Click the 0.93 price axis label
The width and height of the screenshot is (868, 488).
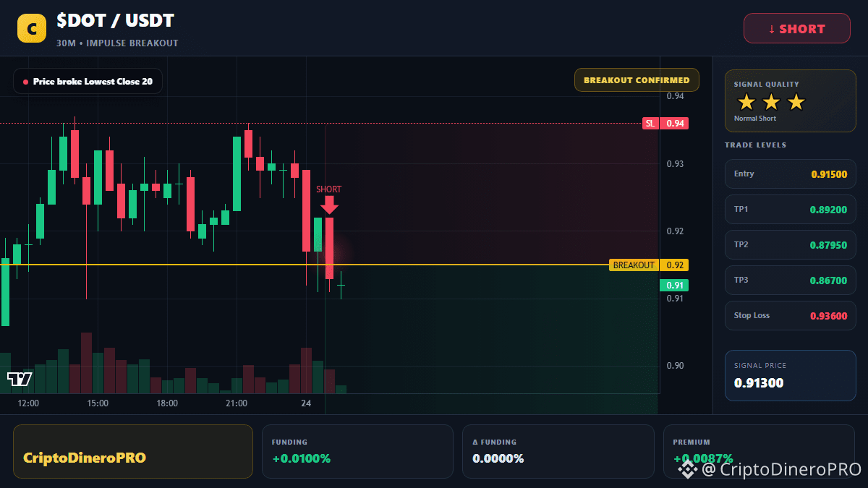point(675,164)
